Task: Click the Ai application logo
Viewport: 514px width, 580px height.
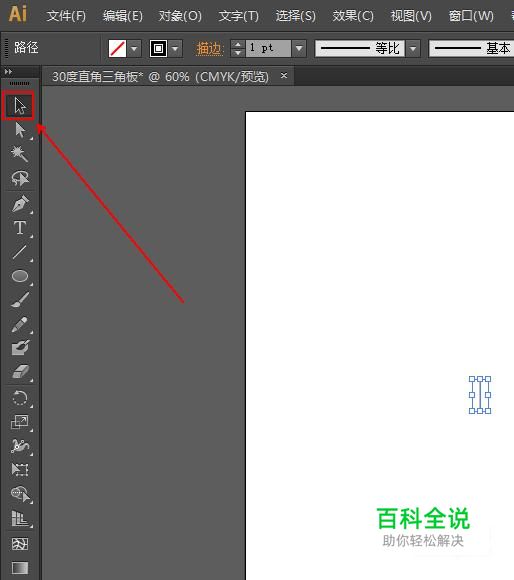Action: 18,14
